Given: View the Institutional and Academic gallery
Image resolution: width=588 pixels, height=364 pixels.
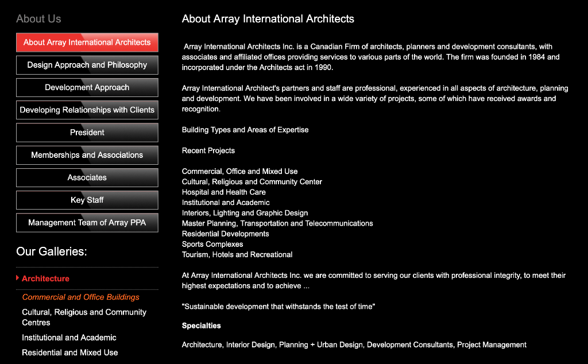Looking at the screenshot, I should (69, 338).
